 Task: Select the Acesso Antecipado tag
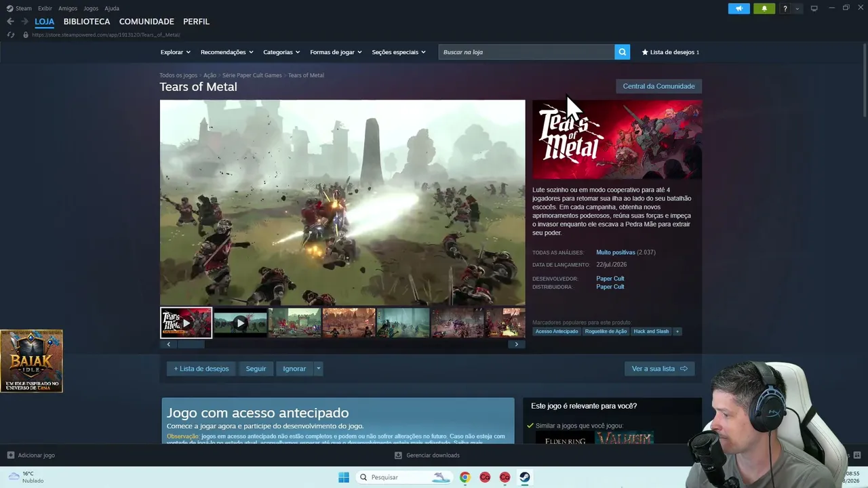click(557, 331)
